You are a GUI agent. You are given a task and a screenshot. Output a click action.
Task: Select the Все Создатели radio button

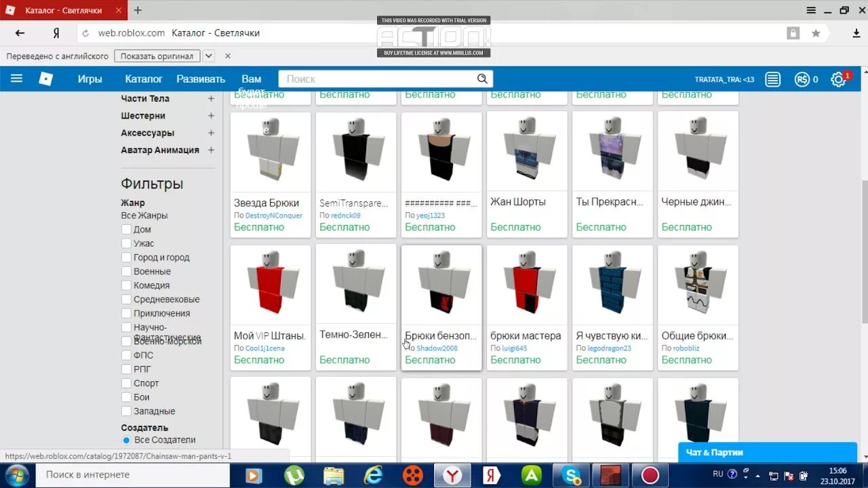click(x=126, y=440)
